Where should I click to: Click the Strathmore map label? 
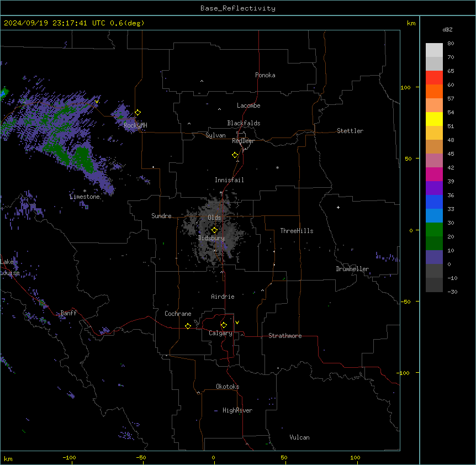[285, 336]
